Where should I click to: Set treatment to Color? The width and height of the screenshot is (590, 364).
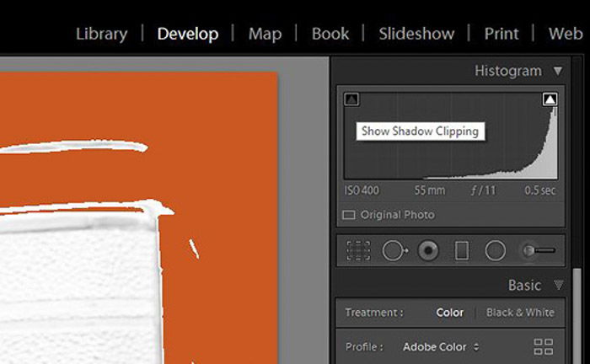click(x=449, y=313)
